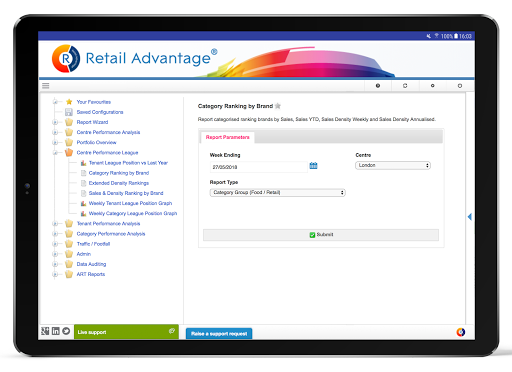Screen dimensions: 512x372
Task: Open the Live support bar
Action: click(x=126, y=332)
